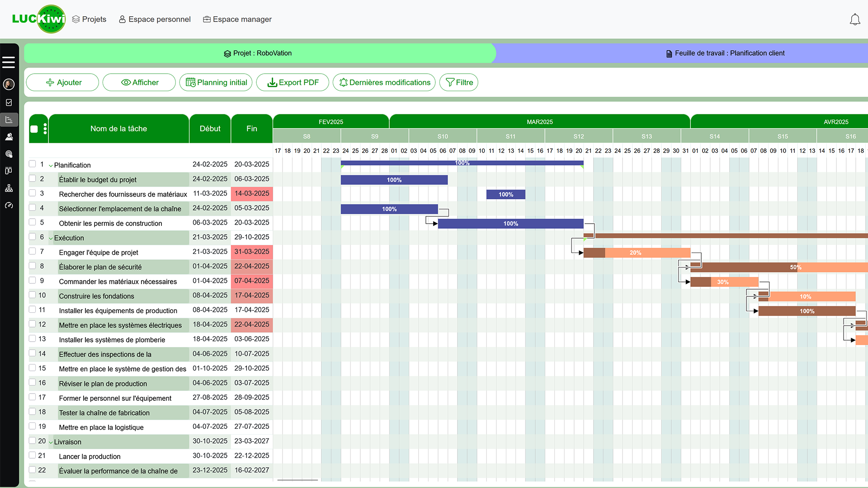Open the speedometer dashboard sidebar icon
This screenshot has width=868, height=488.
pyautogui.click(x=9, y=206)
